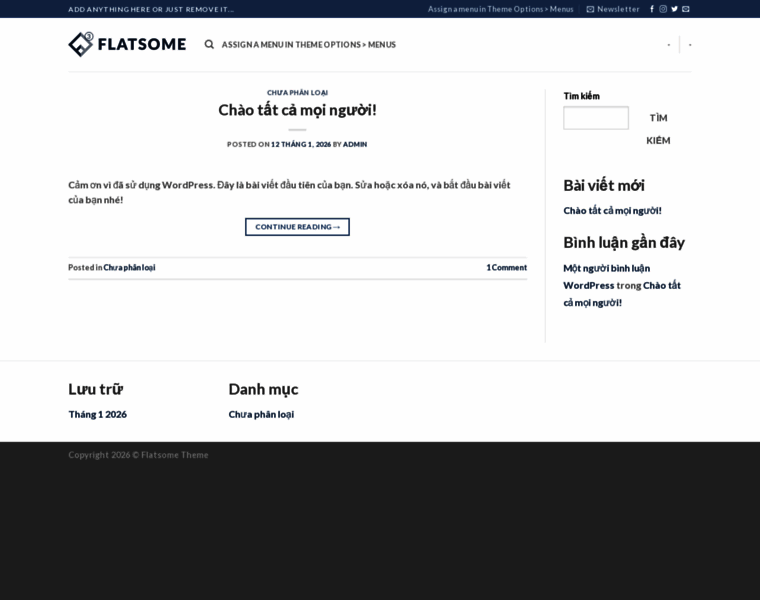Open the author link 'Admin'

pyautogui.click(x=355, y=144)
